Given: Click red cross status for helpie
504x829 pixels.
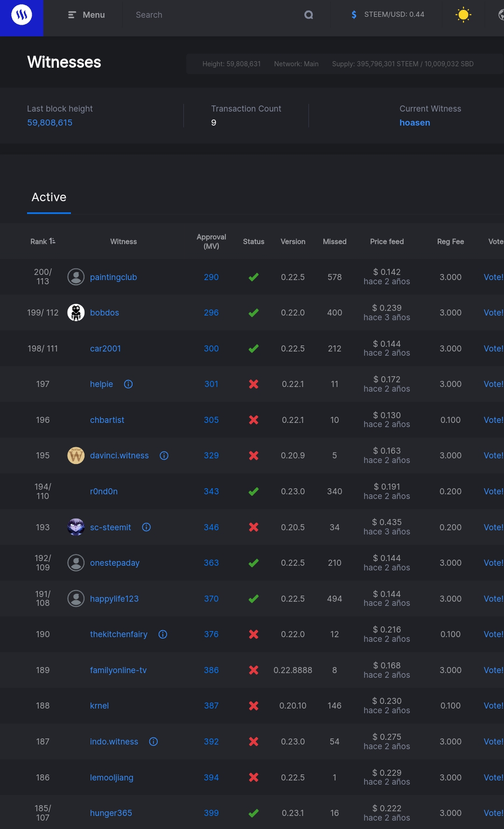Looking at the screenshot, I should click(x=253, y=384).
